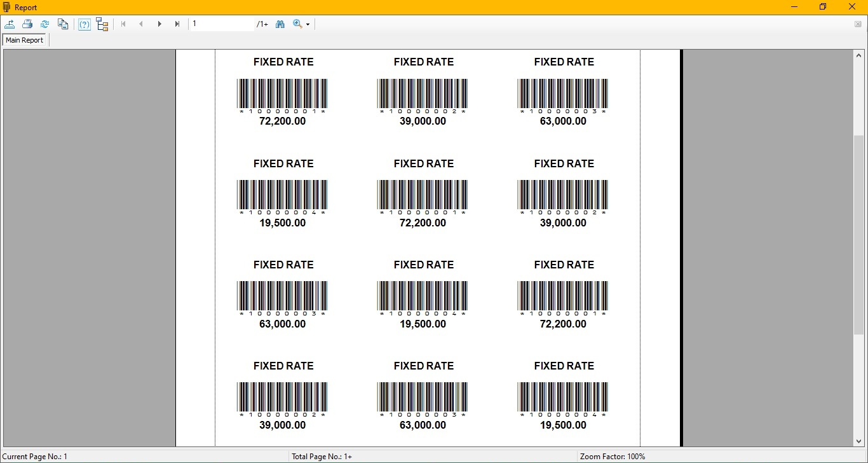Screen dimensions: 868x463
Task: Select the 39,000.00 price in the bottom row
Action: click(283, 425)
